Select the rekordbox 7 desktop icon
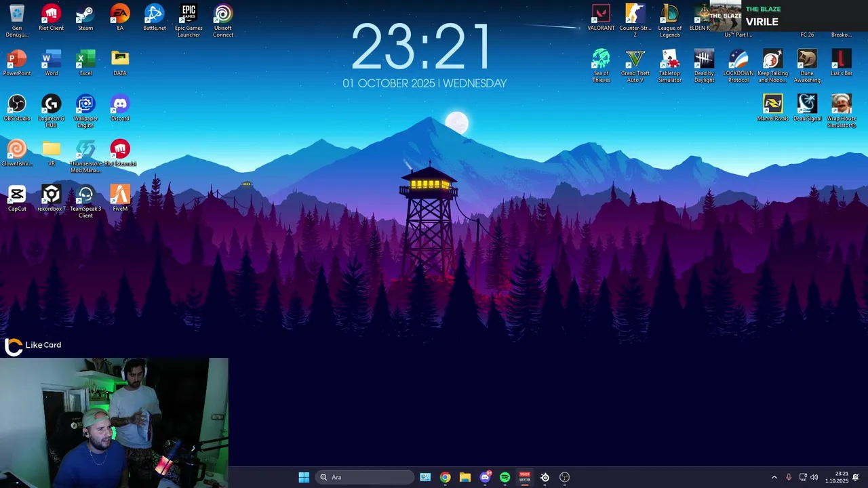Image resolution: width=868 pixels, height=488 pixels. tap(51, 199)
